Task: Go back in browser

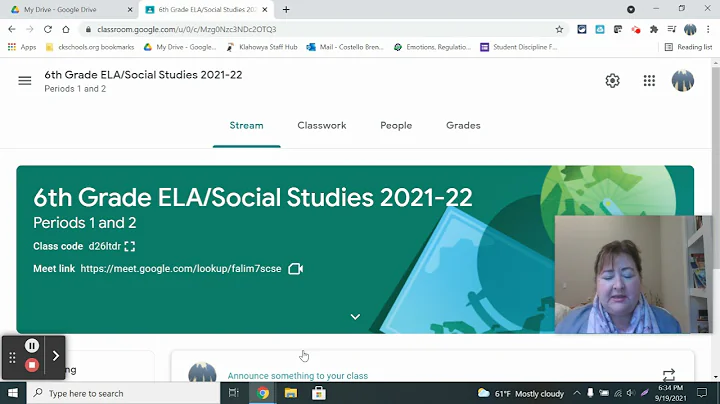Action: point(12,29)
